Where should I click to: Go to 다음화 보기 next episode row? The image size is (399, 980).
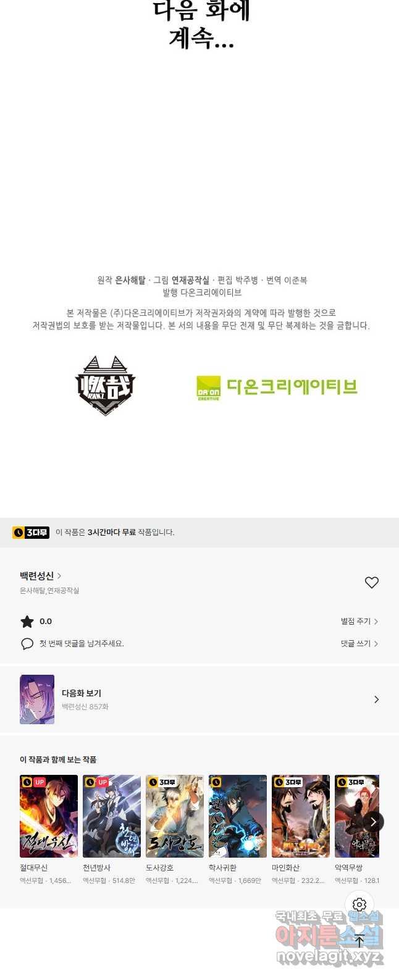point(199,699)
